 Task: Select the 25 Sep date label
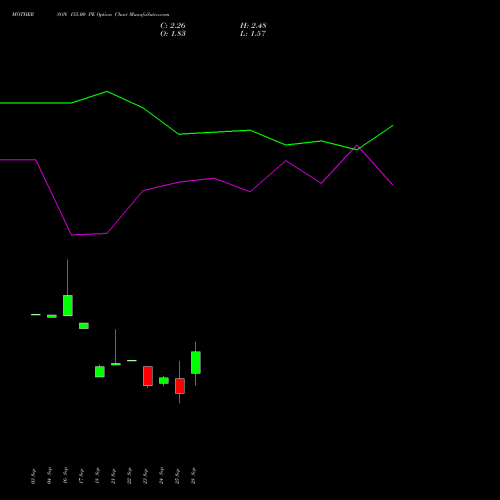(x=177, y=476)
